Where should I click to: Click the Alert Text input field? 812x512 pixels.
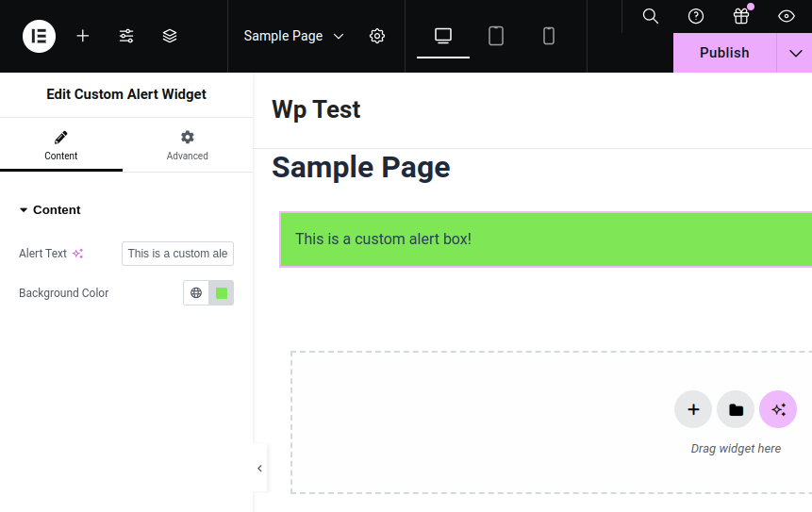pyautogui.click(x=177, y=254)
